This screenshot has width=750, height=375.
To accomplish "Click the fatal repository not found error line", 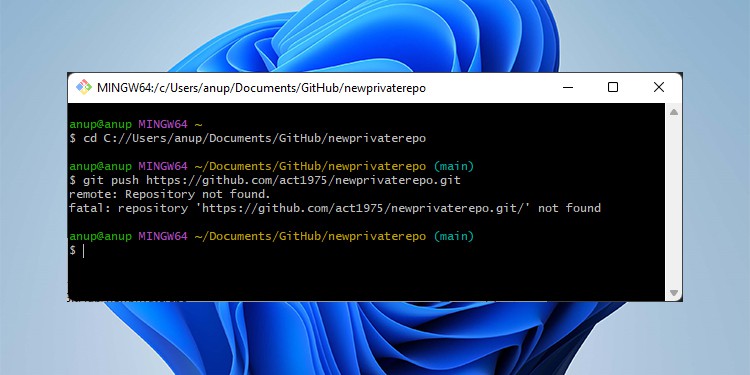I will (335, 209).
